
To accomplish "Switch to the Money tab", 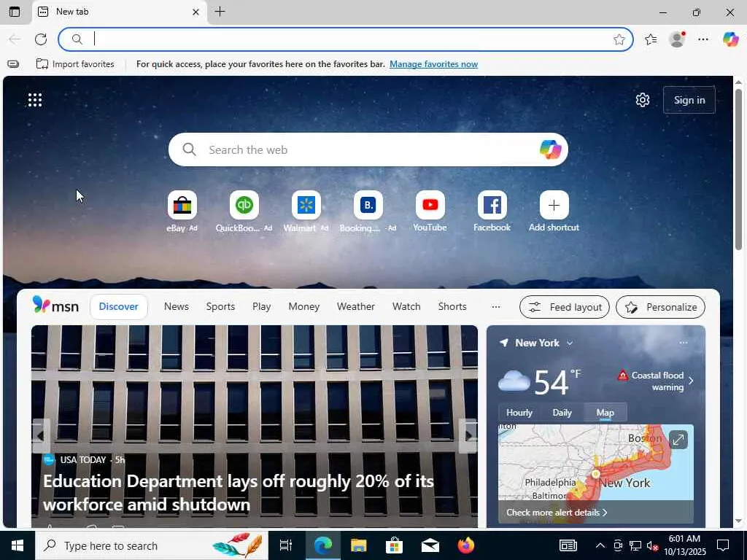I will (304, 307).
